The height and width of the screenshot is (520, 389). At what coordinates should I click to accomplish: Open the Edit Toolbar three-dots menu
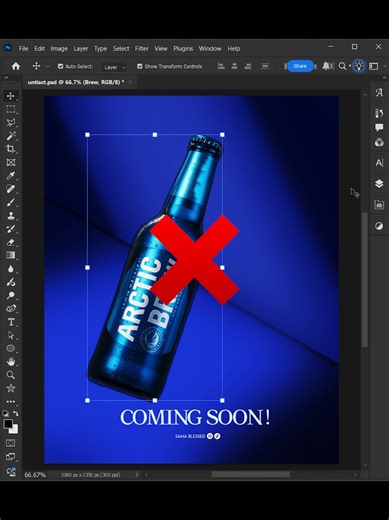(x=11, y=402)
